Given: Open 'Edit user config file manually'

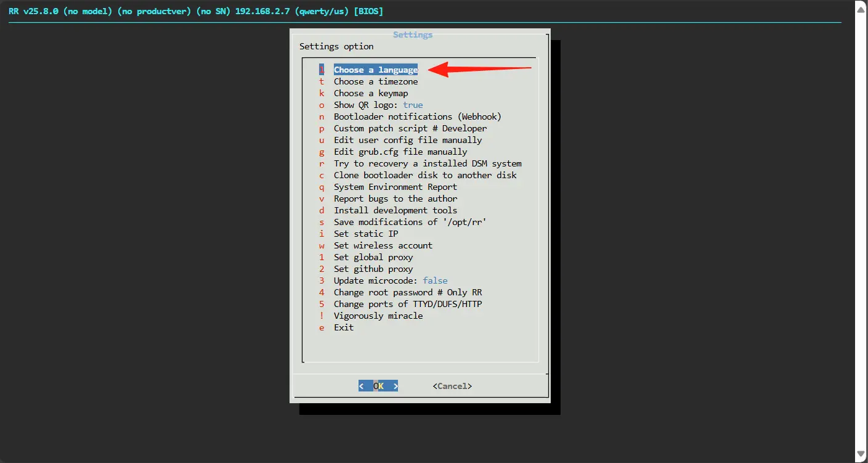Looking at the screenshot, I should tap(407, 140).
